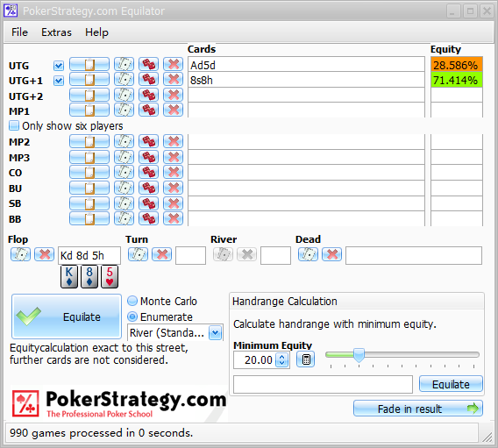498x448 pixels.
Task: Open the Help menu
Action: pos(96,32)
